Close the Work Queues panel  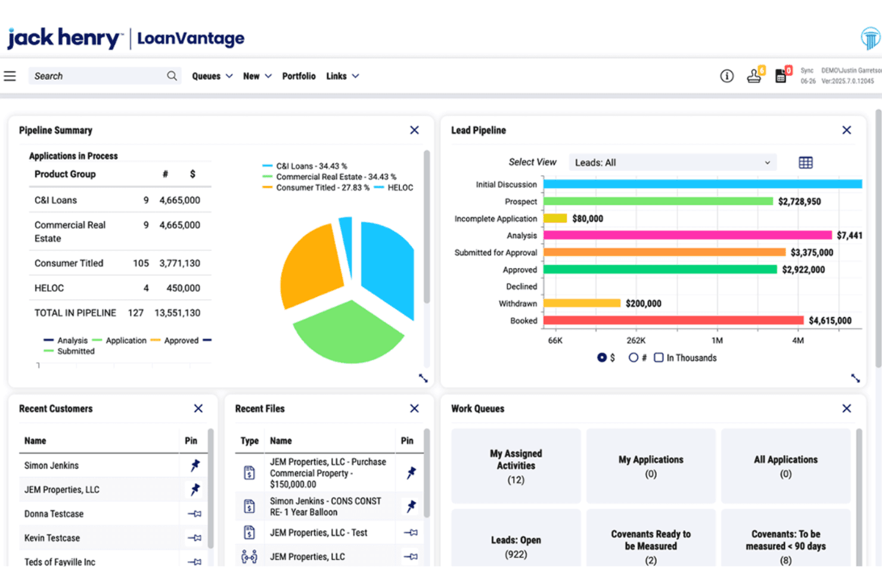(x=846, y=408)
